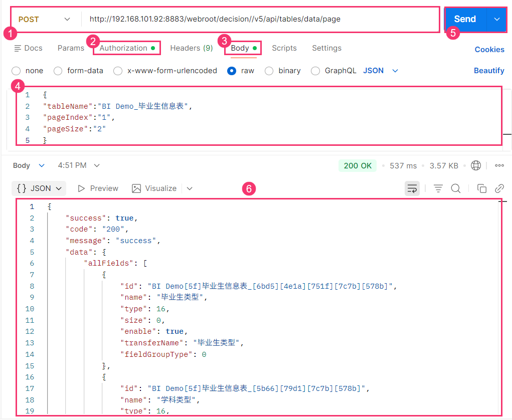Screen dimensions: 512x420
Task: Select the none body type
Action: (16, 71)
